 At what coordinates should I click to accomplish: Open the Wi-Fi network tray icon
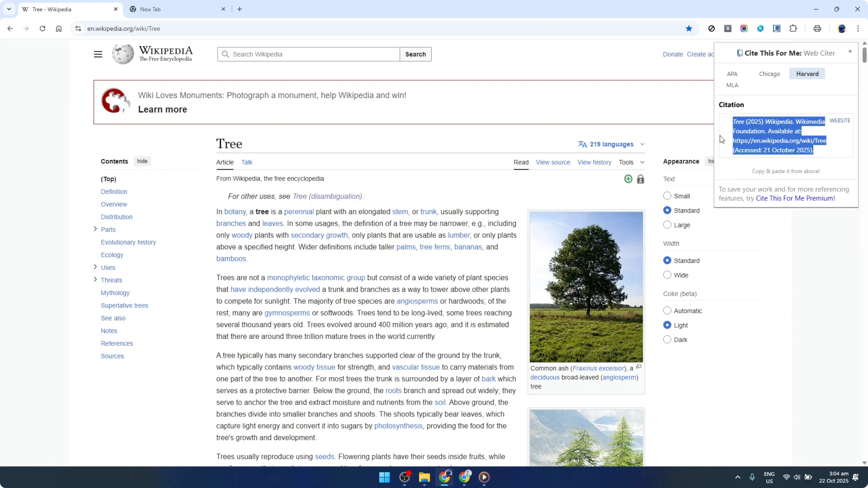click(786, 477)
